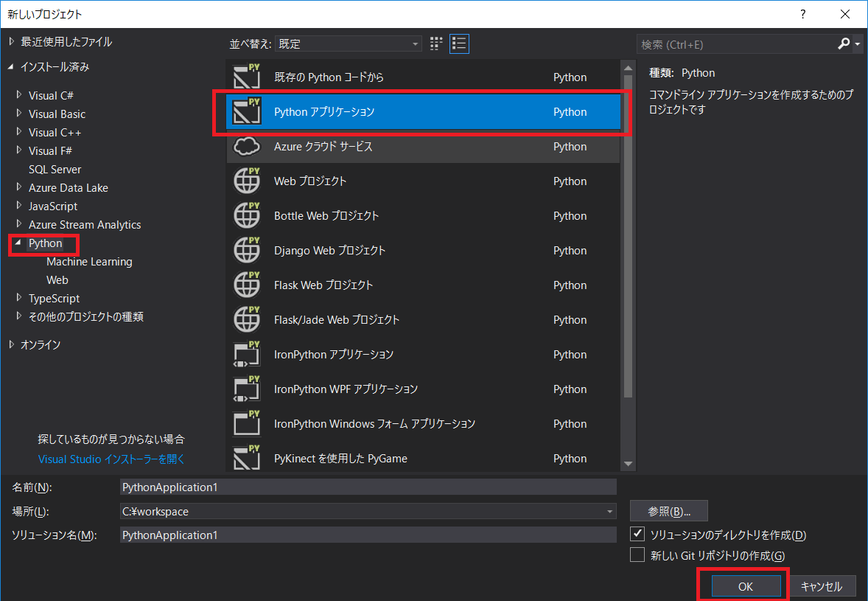This screenshot has width=868, height=601.
Task: Open the sort order dropdown
Action: coord(349,44)
